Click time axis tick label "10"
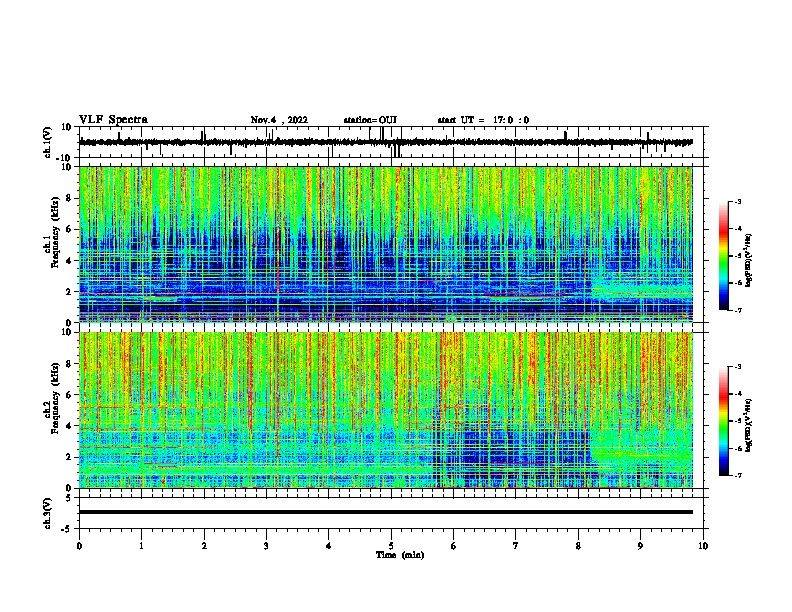The image size is (792, 612). tap(703, 546)
